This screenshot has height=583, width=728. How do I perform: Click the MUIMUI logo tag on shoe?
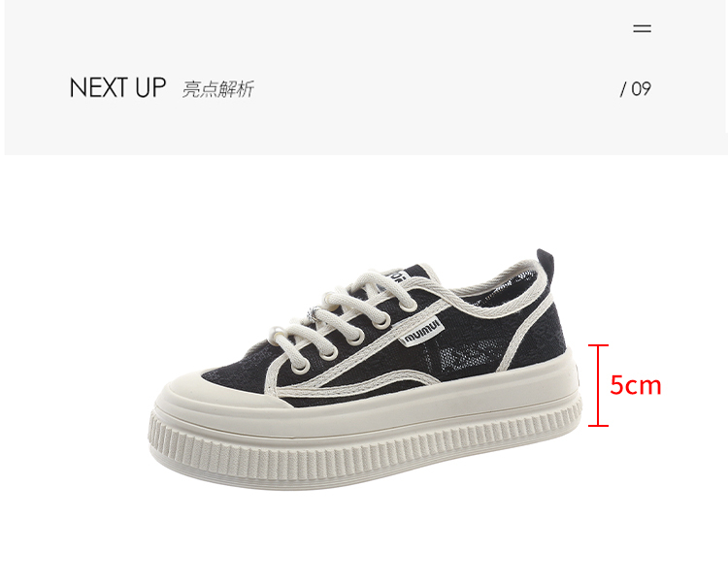(x=422, y=333)
